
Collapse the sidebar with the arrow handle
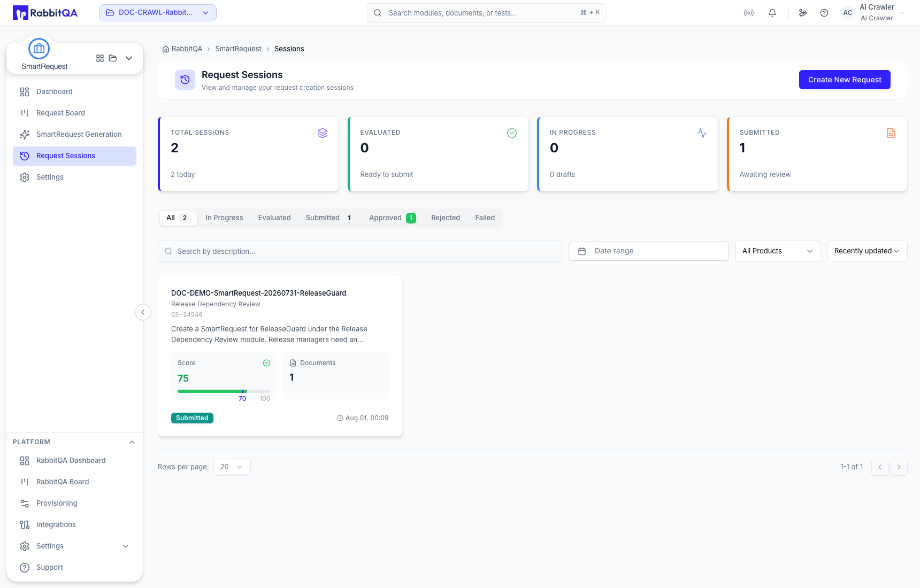(143, 312)
